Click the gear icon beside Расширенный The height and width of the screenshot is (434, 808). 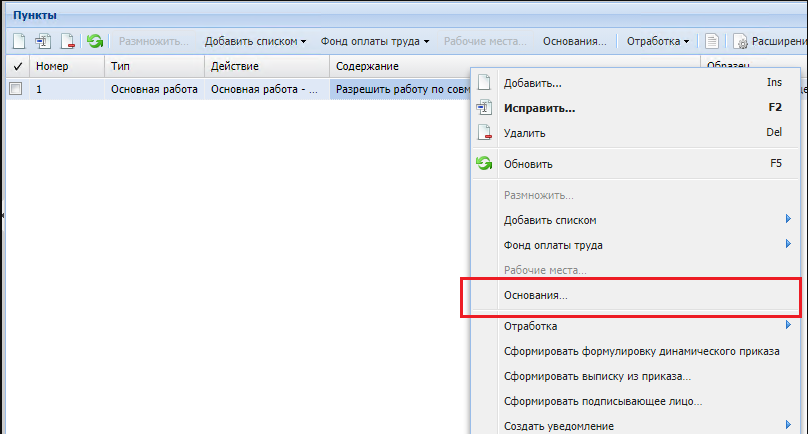click(x=741, y=41)
